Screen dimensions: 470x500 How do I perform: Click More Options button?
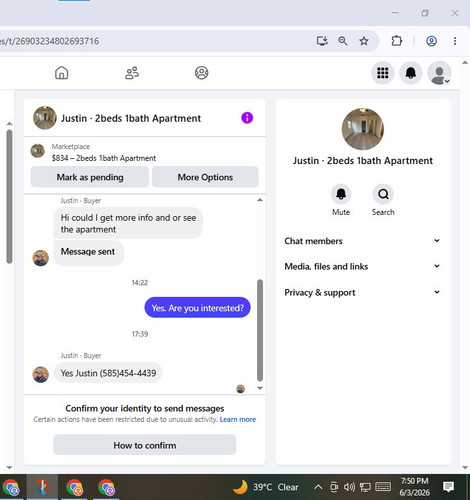pos(205,177)
